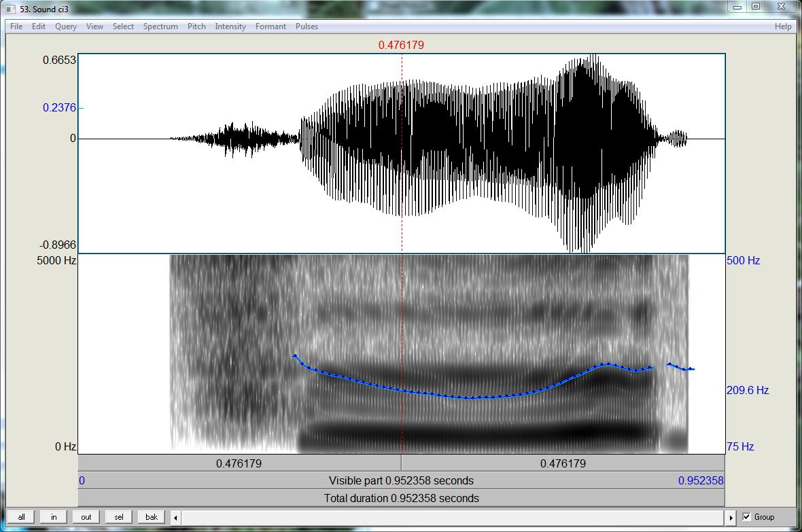Close the Sound ci3 window
The width and height of the screenshot is (802, 532).
point(781,7)
